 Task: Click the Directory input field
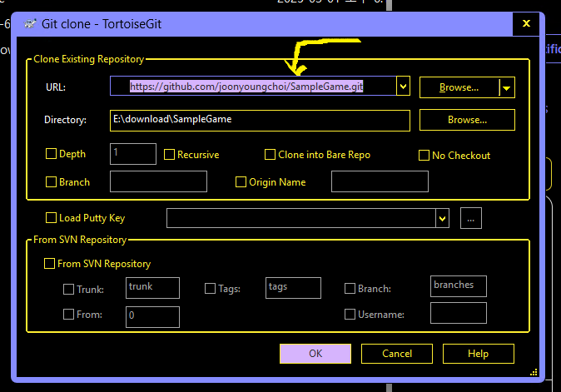point(260,121)
